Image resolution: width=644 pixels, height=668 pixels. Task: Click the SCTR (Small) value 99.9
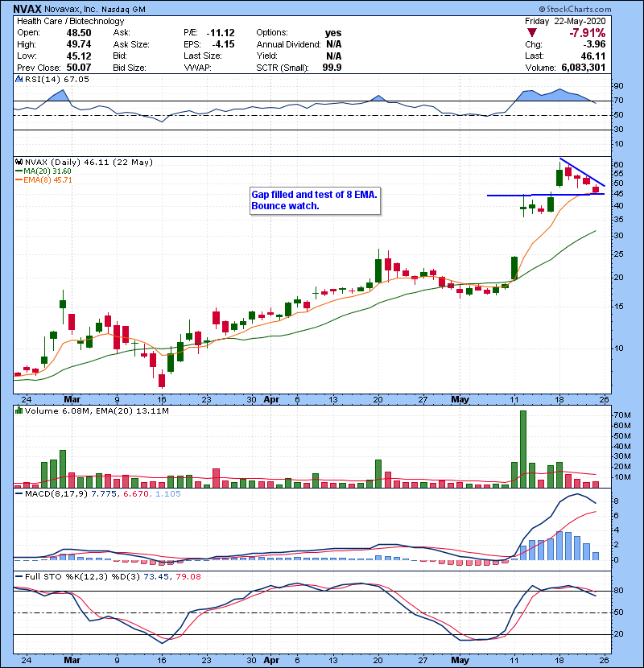[x=332, y=68]
